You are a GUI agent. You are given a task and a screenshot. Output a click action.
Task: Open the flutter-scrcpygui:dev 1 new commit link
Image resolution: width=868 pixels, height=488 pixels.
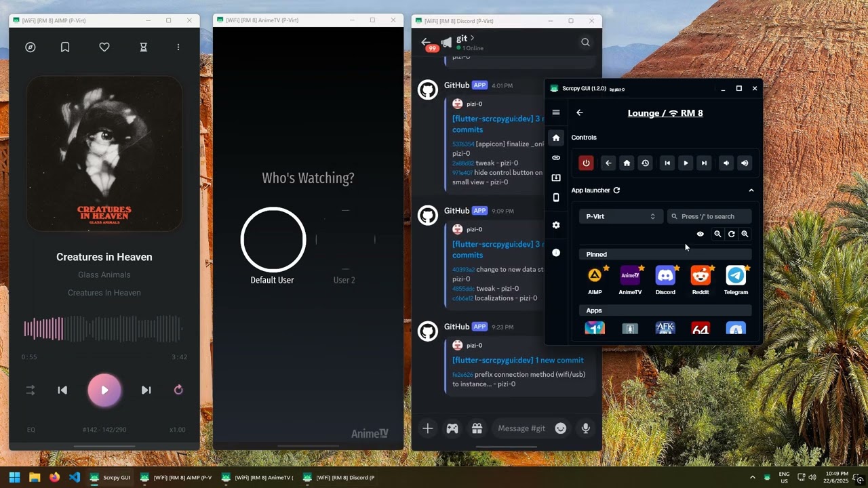pos(518,360)
